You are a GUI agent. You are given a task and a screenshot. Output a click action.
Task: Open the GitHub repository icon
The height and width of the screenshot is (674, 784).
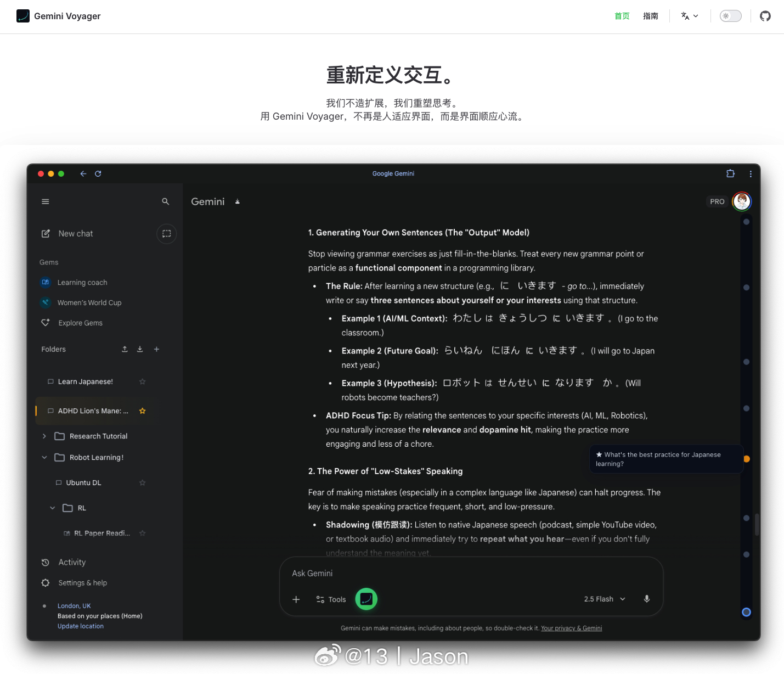[x=765, y=16]
